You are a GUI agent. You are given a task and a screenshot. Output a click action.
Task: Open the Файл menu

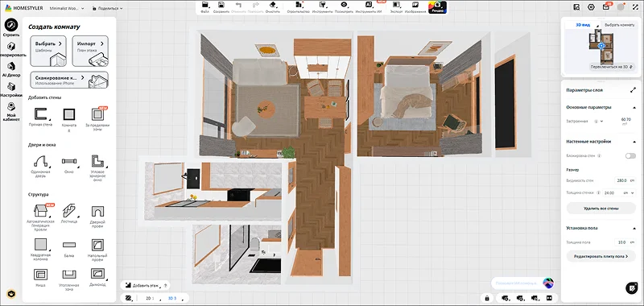click(205, 7)
